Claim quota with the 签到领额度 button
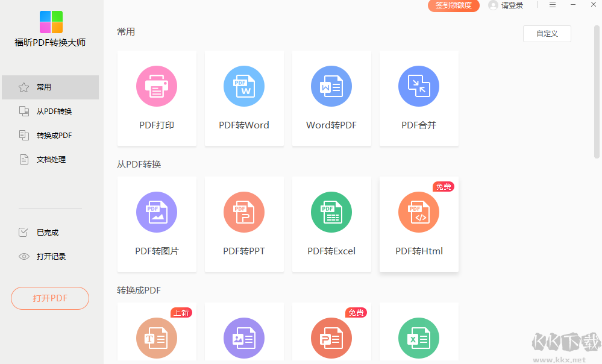The image size is (602, 364). coord(453,5)
